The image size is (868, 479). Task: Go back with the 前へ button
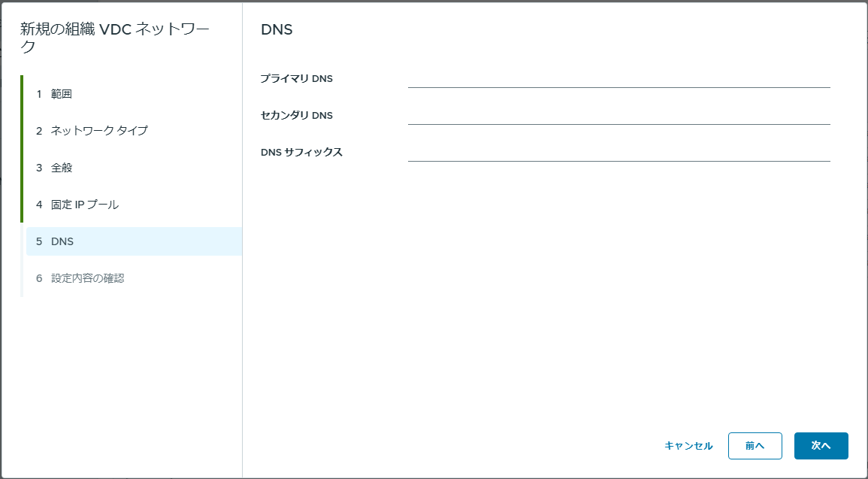[x=755, y=446]
